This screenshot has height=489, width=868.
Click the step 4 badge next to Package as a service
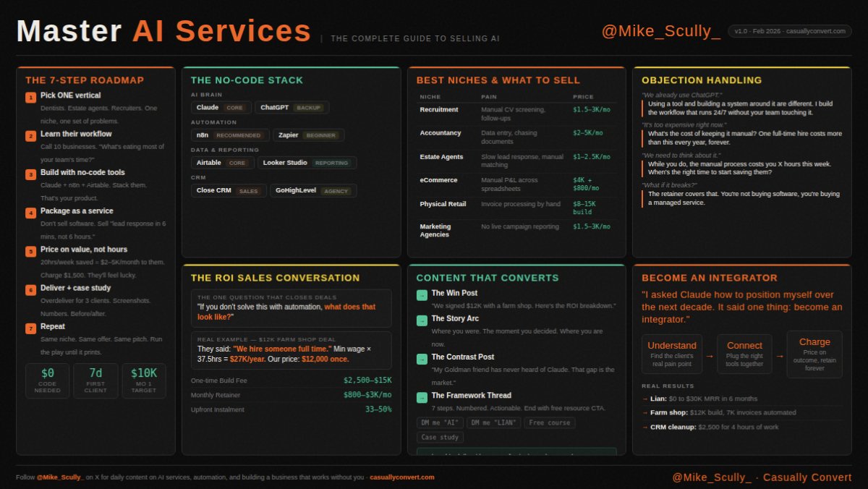click(x=30, y=213)
